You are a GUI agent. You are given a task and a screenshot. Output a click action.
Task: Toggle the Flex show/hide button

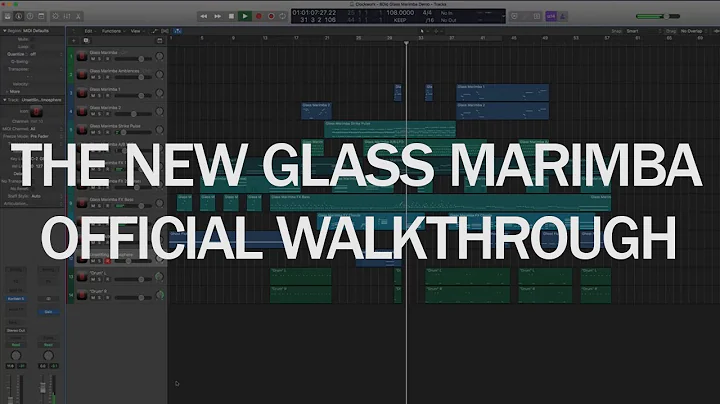[x=164, y=31]
